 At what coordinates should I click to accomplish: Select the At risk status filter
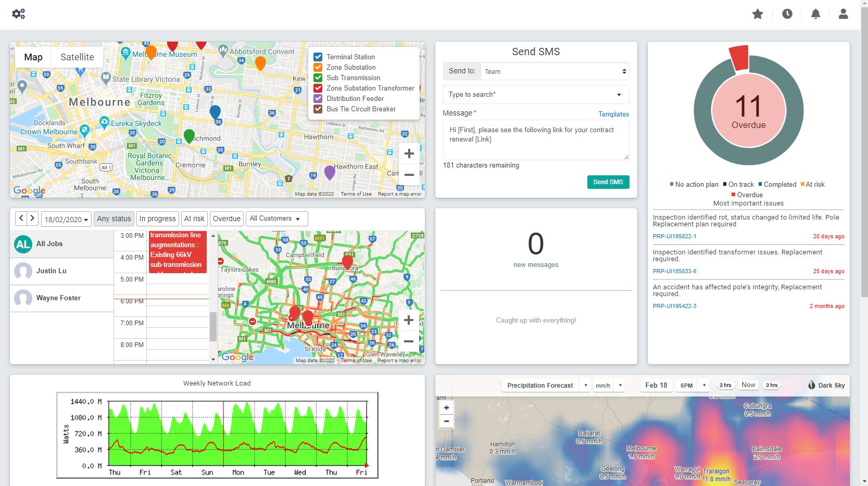194,219
